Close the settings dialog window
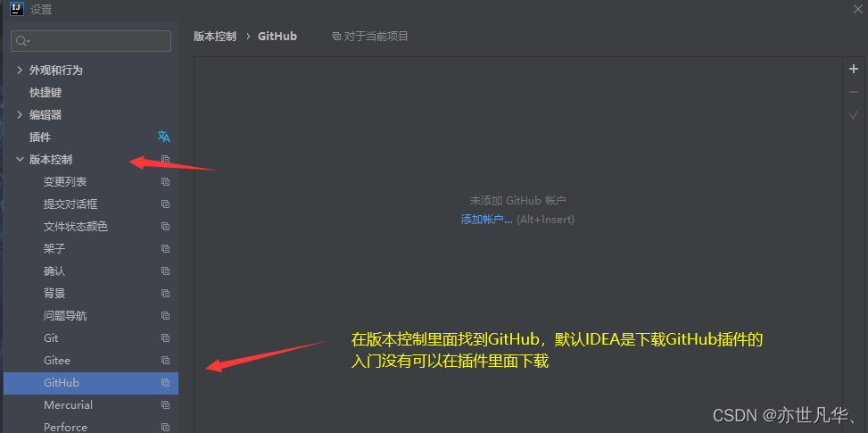 coord(858,8)
